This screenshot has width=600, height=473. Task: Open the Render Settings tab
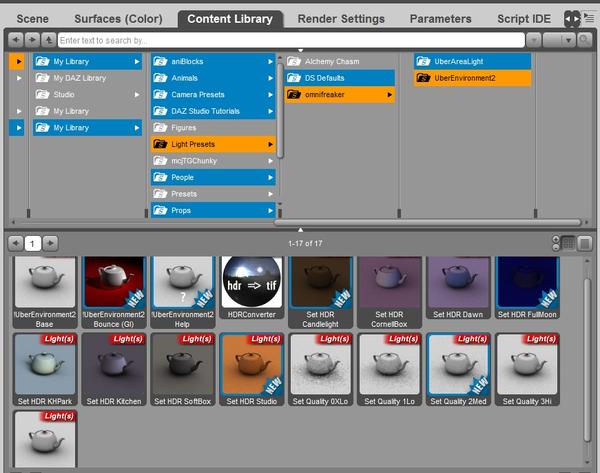[341, 19]
